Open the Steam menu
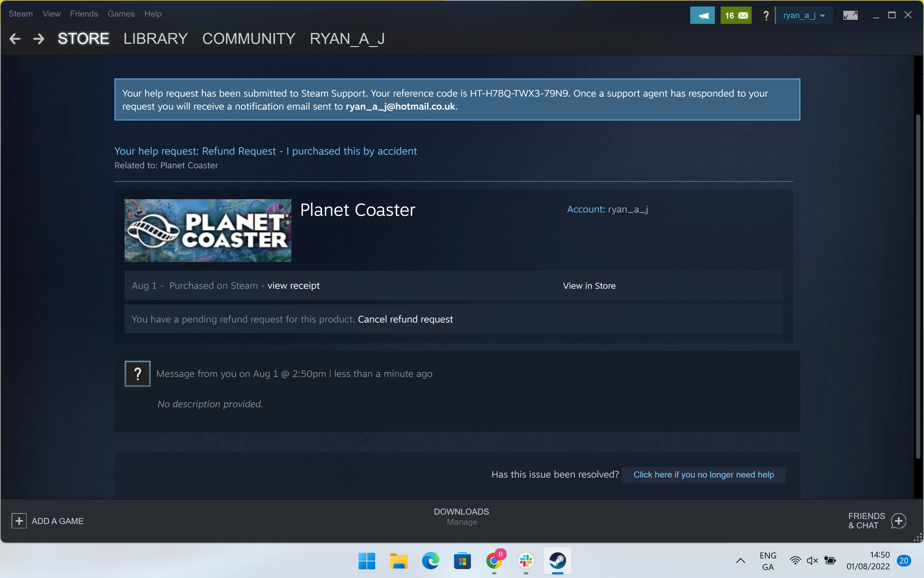The image size is (924, 578). click(x=21, y=14)
